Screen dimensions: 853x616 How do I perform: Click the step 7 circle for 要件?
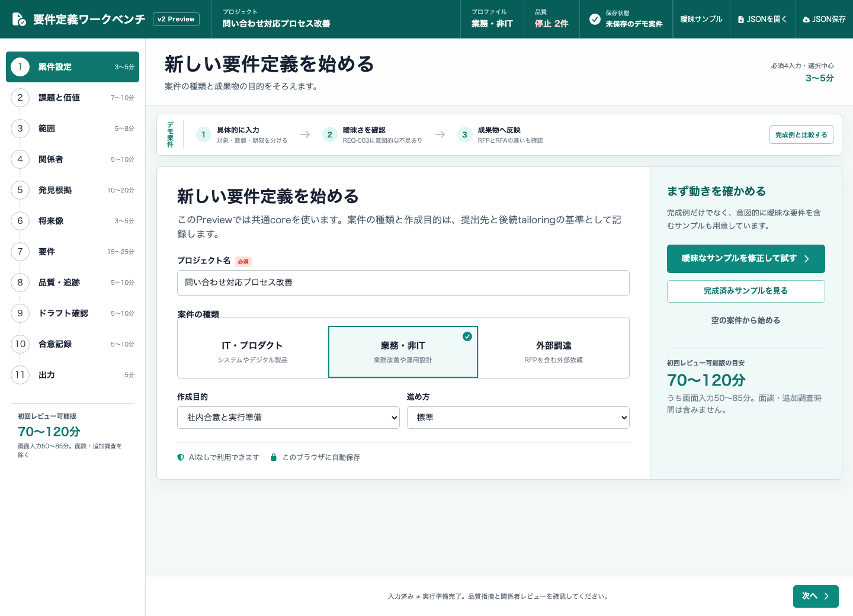pos(20,252)
